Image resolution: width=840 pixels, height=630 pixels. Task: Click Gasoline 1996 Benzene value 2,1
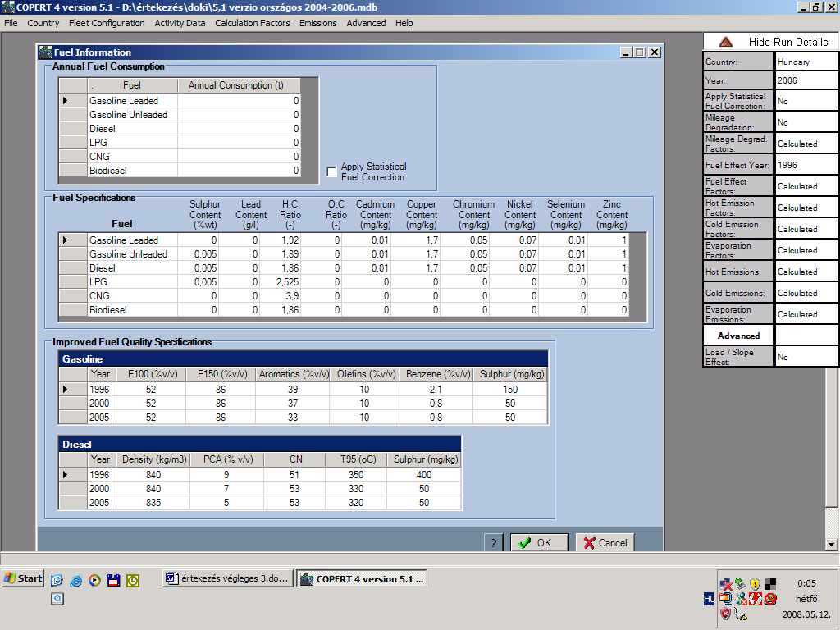(436, 390)
